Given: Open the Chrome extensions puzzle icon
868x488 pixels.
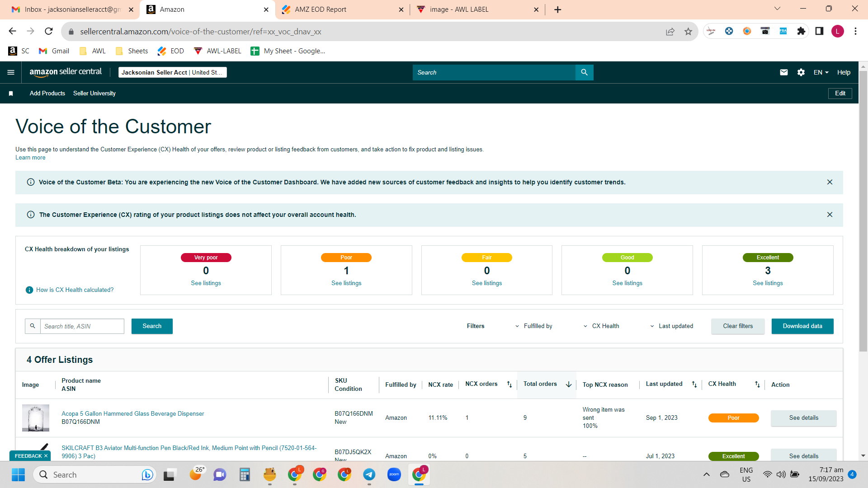Looking at the screenshot, I should [x=801, y=31].
